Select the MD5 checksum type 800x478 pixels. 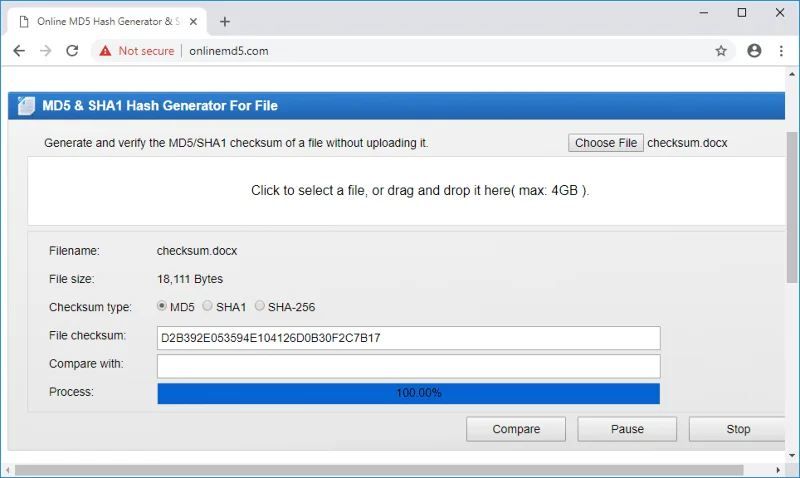click(162, 306)
